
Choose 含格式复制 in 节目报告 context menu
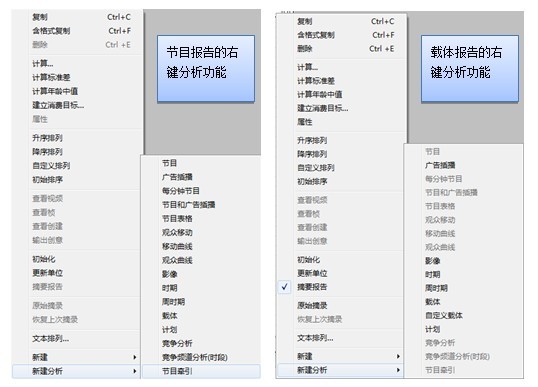tap(51, 31)
